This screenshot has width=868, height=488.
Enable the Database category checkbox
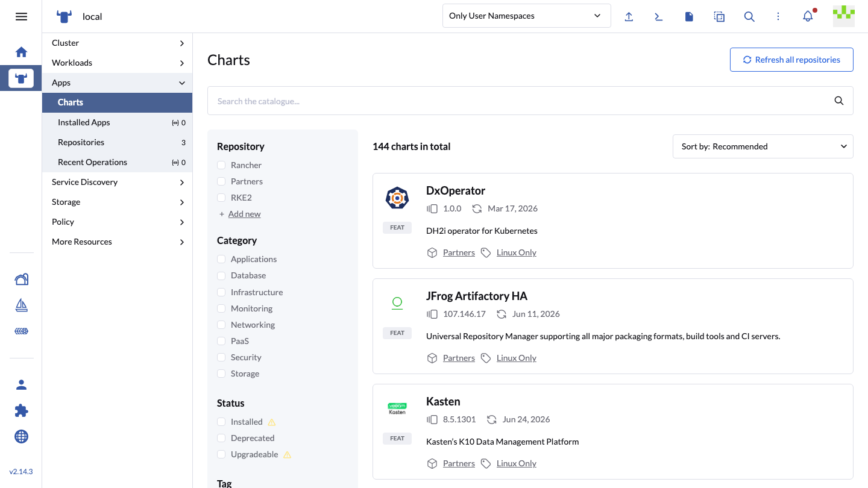tap(221, 275)
